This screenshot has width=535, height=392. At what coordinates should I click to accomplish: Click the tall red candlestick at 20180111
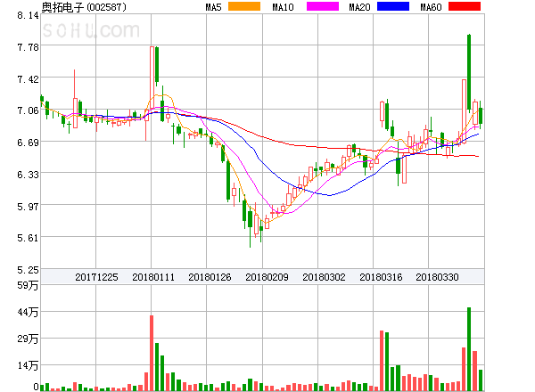click(x=152, y=78)
